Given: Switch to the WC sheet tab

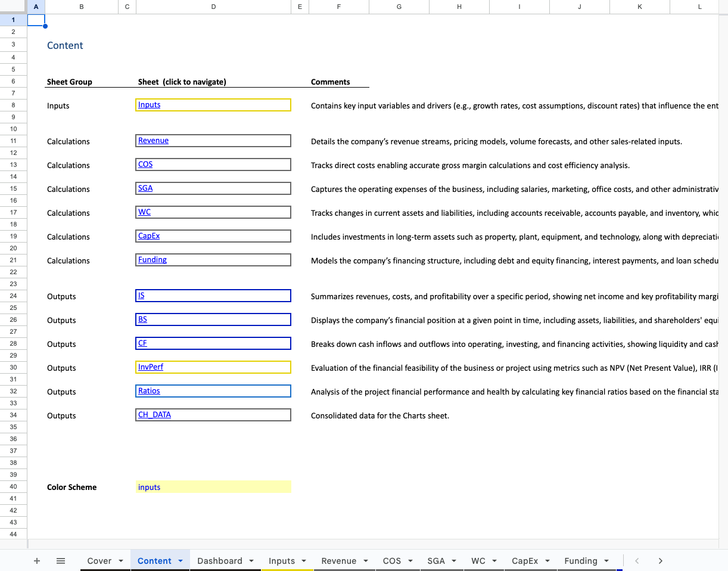Looking at the screenshot, I should click(479, 561).
